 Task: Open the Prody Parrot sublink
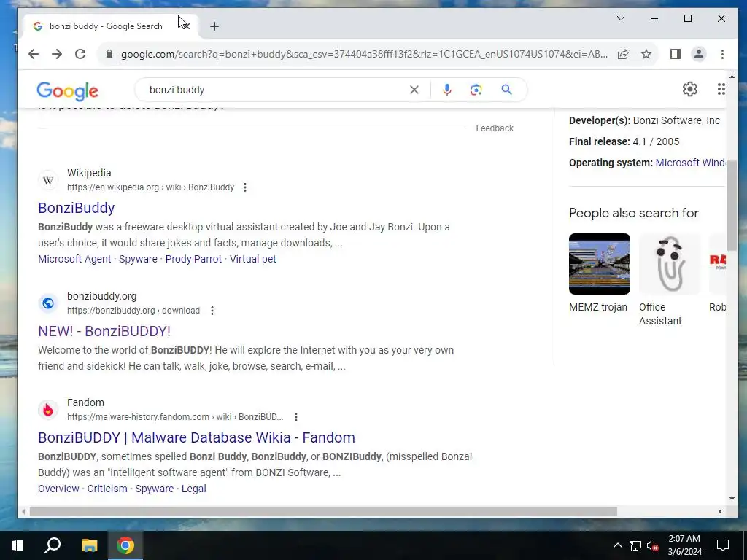193,259
